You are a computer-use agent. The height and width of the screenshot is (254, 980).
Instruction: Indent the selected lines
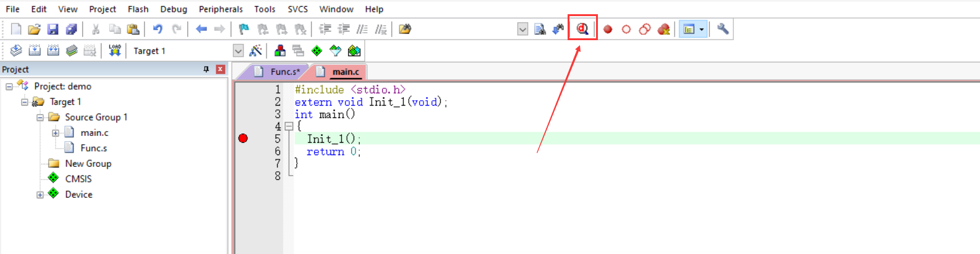(x=325, y=29)
